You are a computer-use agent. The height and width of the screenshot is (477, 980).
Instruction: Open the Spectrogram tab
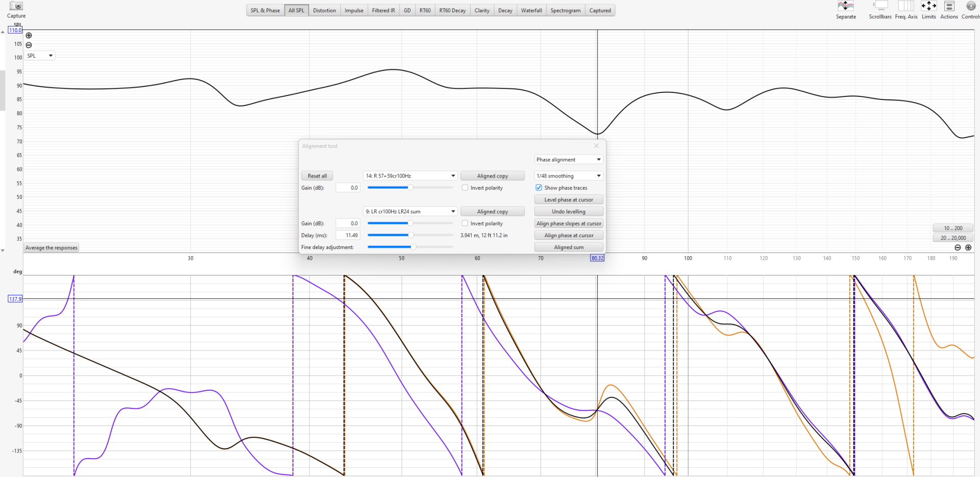pyautogui.click(x=565, y=11)
